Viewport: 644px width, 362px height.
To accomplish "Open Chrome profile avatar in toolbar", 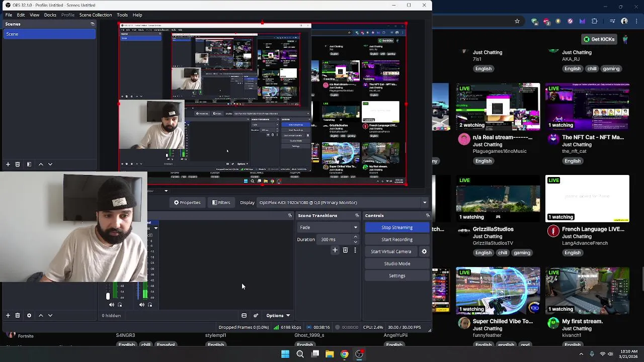I will (x=624, y=21).
